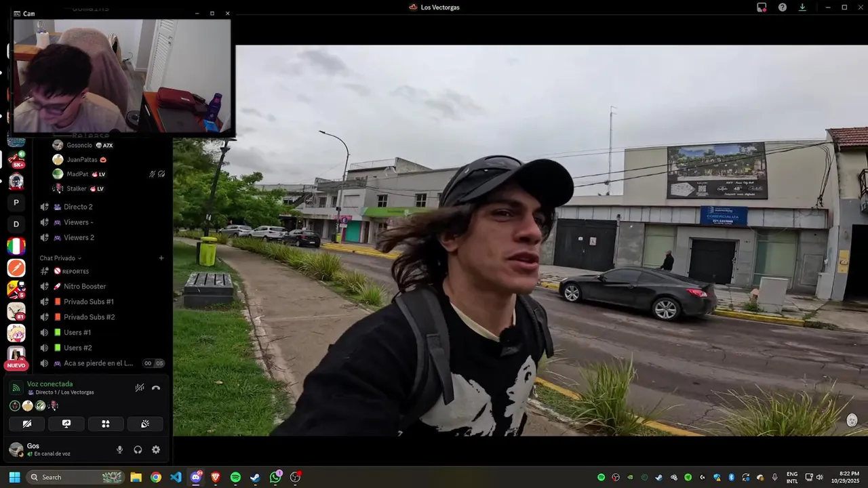Open Brave browser from taskbar
The height and width of the screenshot is (488, 868).
(216, 477)
